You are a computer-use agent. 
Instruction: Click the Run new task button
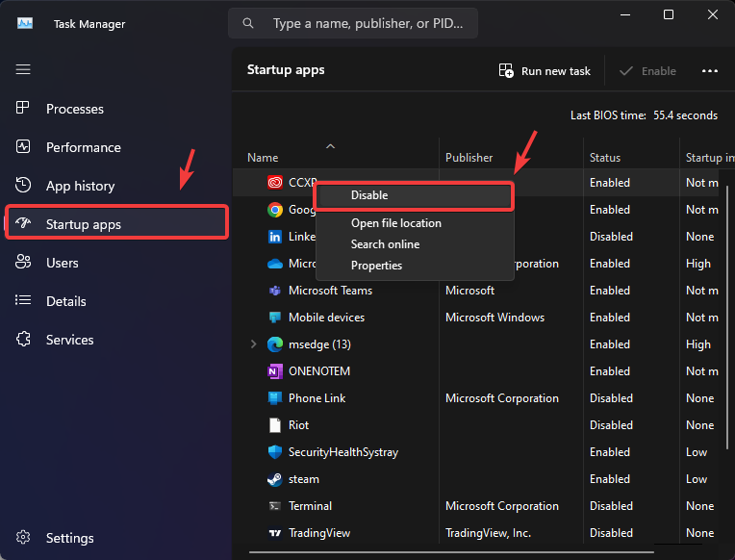545,71
